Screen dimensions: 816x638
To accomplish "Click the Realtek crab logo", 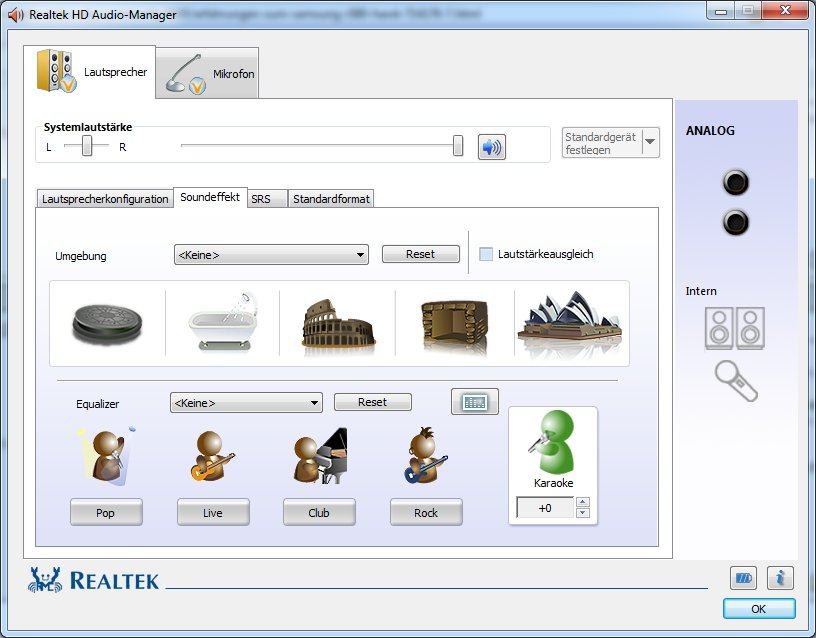I will [x=45, y=580].
